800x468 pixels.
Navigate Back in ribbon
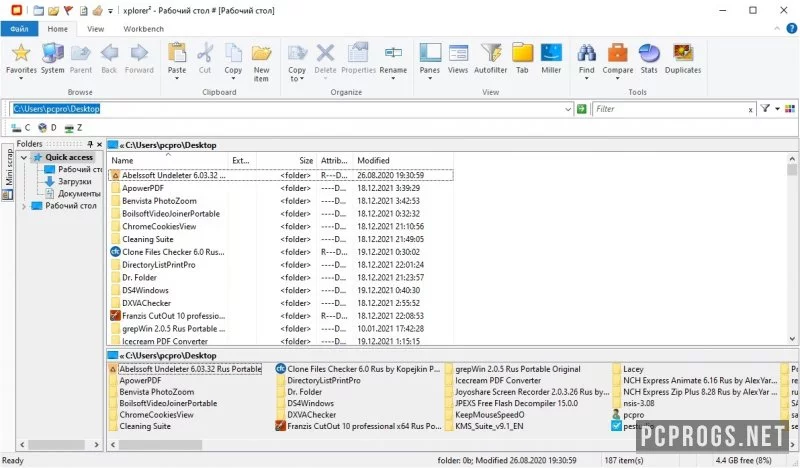109,60
